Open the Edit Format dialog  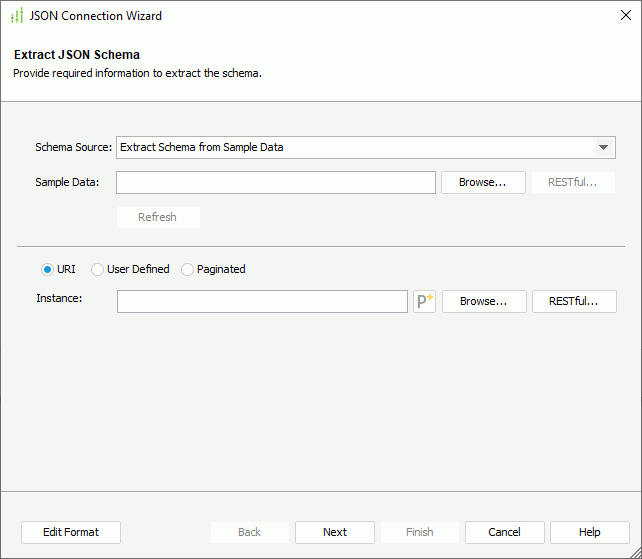(x=71, y=532)
